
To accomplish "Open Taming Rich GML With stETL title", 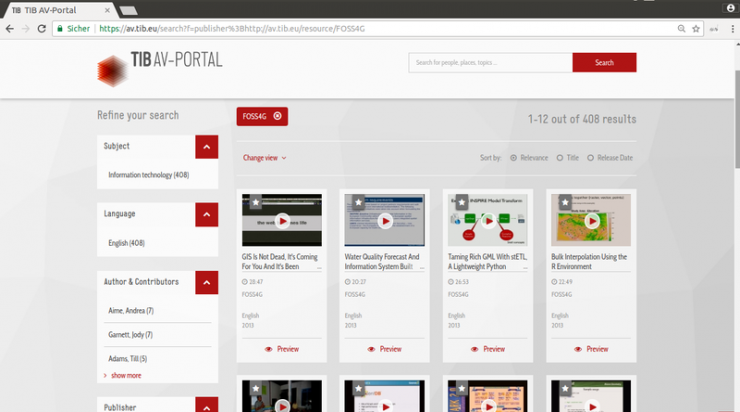I will 488,261.
